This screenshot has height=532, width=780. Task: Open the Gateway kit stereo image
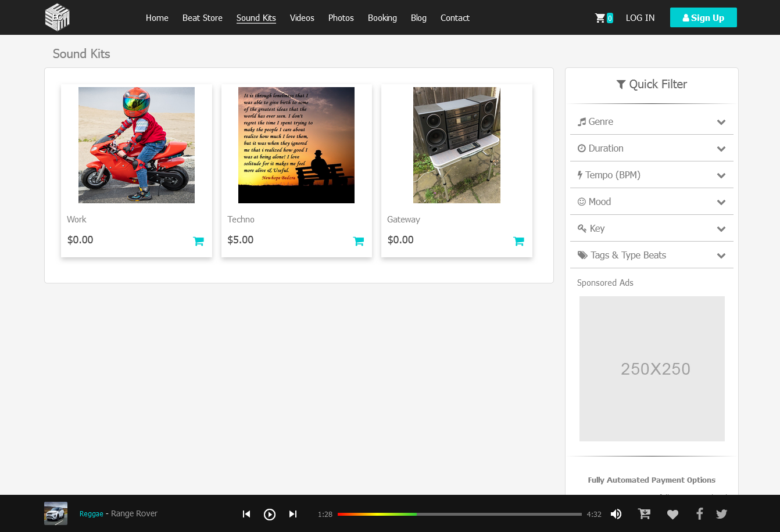pyautogui.click(x=457, y=145)
